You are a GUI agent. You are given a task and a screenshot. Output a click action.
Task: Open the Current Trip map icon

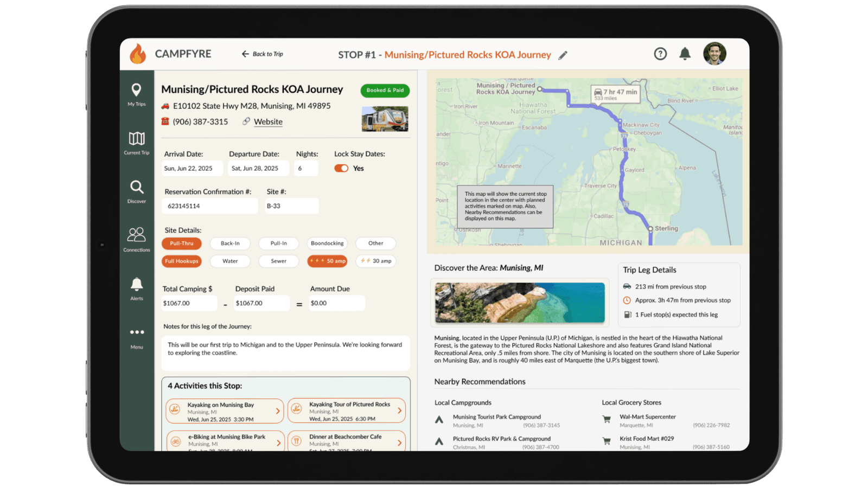136,143
